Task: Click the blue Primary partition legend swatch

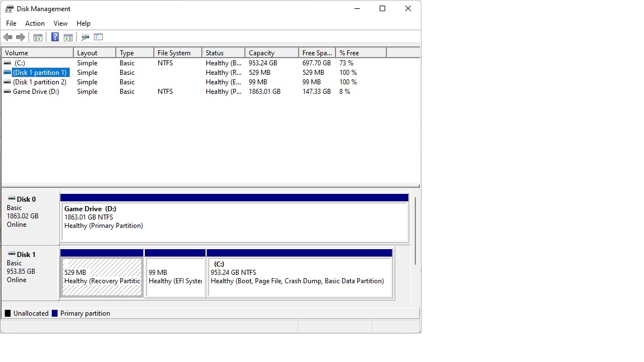Action: tap(55, 313)
